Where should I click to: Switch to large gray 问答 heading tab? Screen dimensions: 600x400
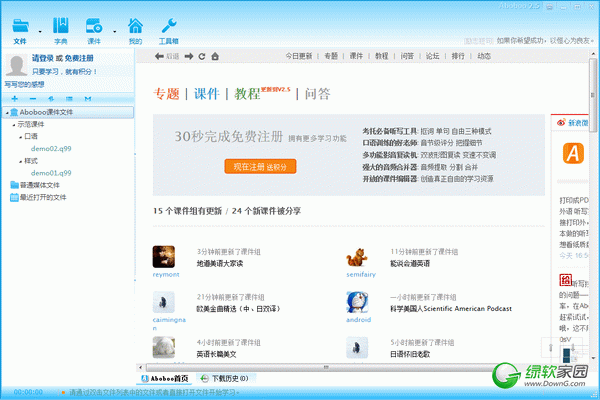[317, 94]
